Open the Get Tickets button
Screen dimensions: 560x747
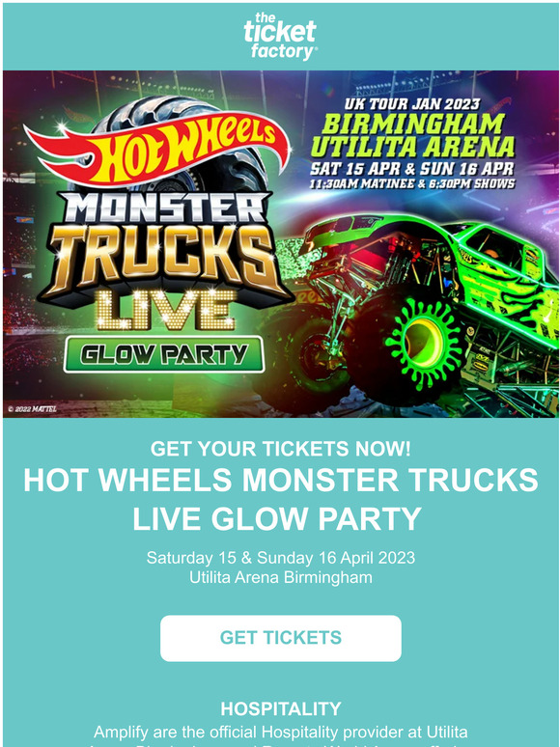281,638
